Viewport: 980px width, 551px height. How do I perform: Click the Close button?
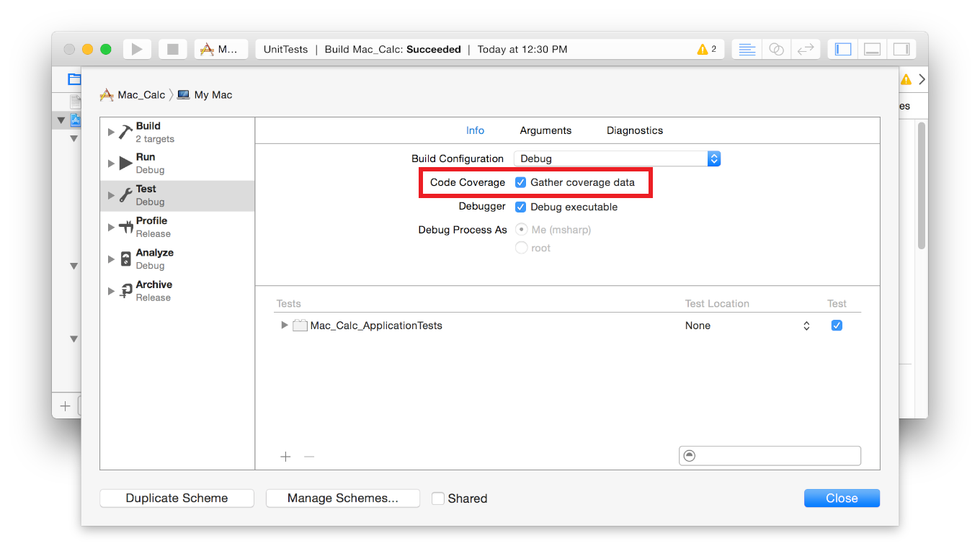click(842, 498)
